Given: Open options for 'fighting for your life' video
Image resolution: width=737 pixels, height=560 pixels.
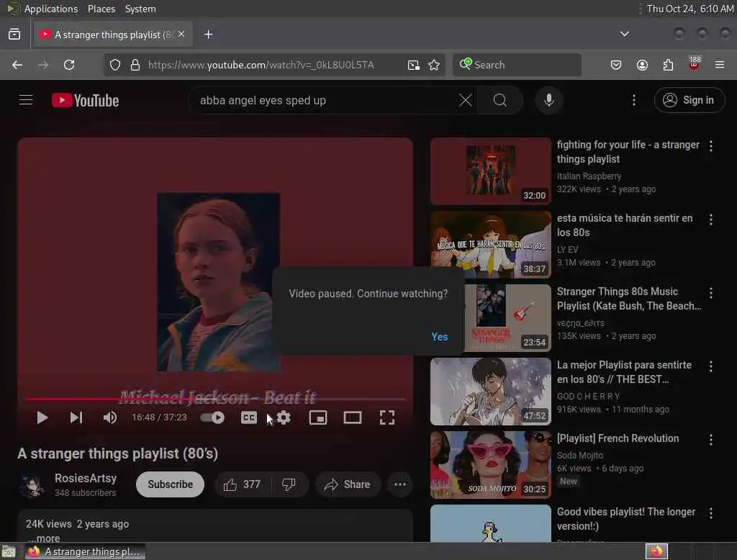Looking at the screenshot, I should 711,146.
